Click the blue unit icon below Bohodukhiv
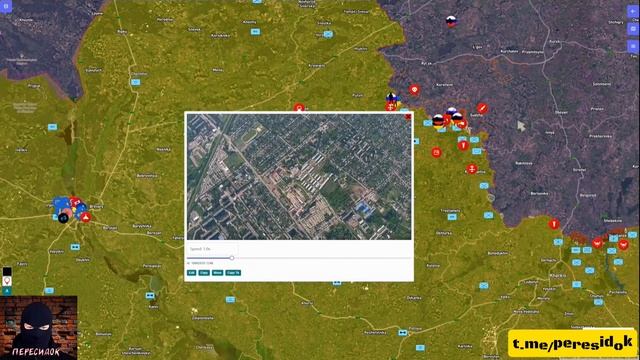 click(x=484, y=286)
